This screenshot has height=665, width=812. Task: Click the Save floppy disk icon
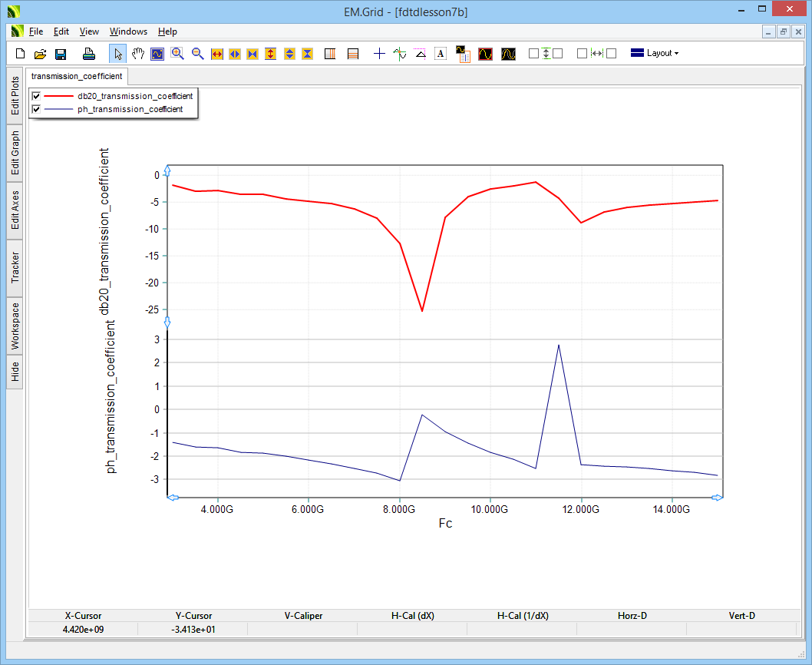coord(61,54)
